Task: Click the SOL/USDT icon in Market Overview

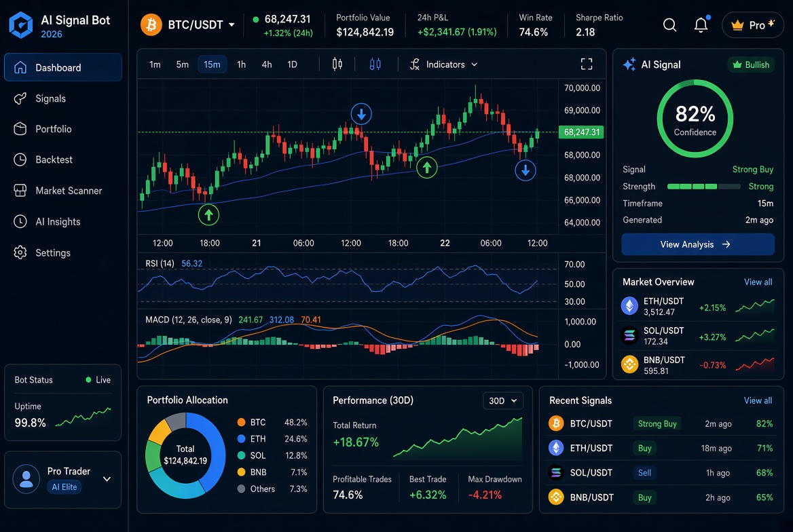Action: tap(629, 335)
